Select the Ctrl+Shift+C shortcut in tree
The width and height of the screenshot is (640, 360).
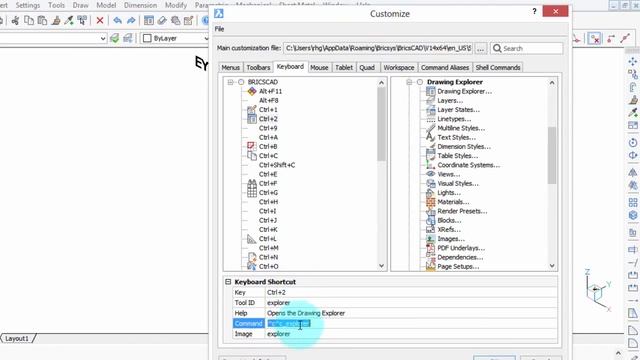pyautogui.click(x=277, y=165)
